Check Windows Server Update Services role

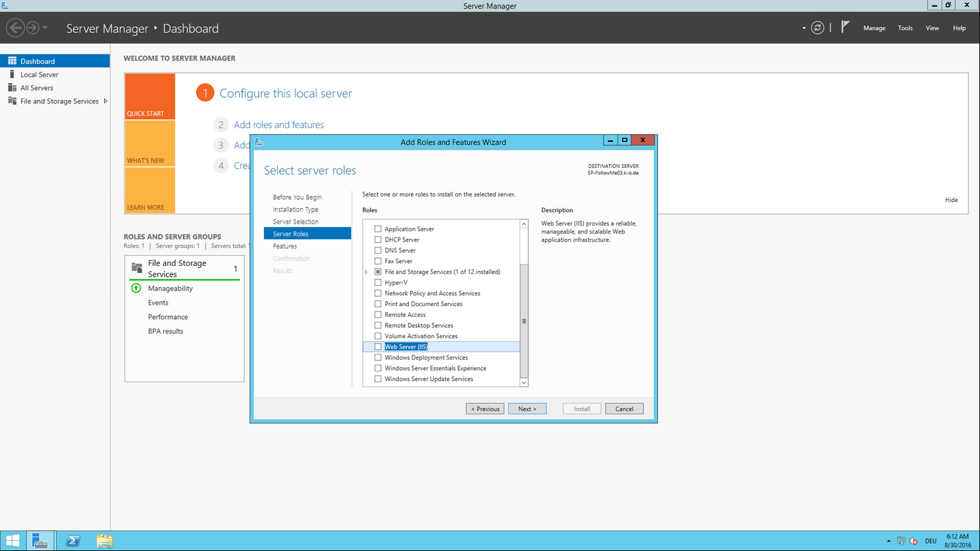pyautogui.click(x=378, y=379)
